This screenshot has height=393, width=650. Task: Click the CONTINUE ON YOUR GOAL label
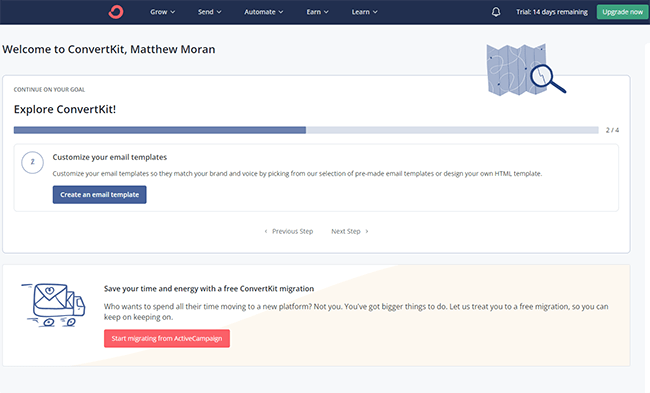tap(49, 90)
